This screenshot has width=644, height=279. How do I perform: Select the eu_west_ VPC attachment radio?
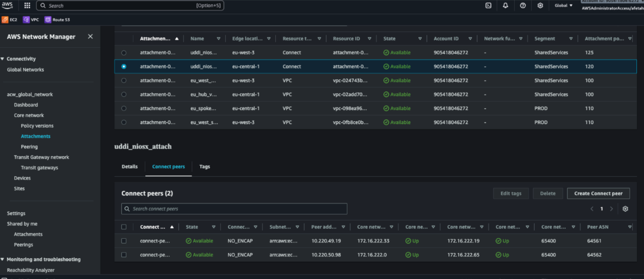pos(123,80)
